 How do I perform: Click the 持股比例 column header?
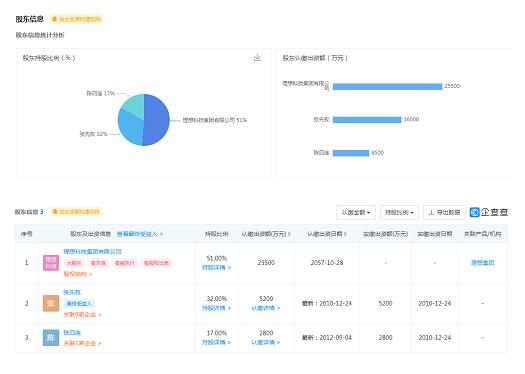pyautogui.click(x=217, y=234)
